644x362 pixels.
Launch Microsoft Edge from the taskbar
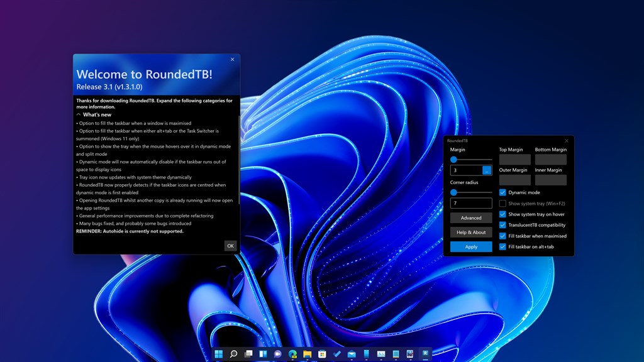point(293,354)
